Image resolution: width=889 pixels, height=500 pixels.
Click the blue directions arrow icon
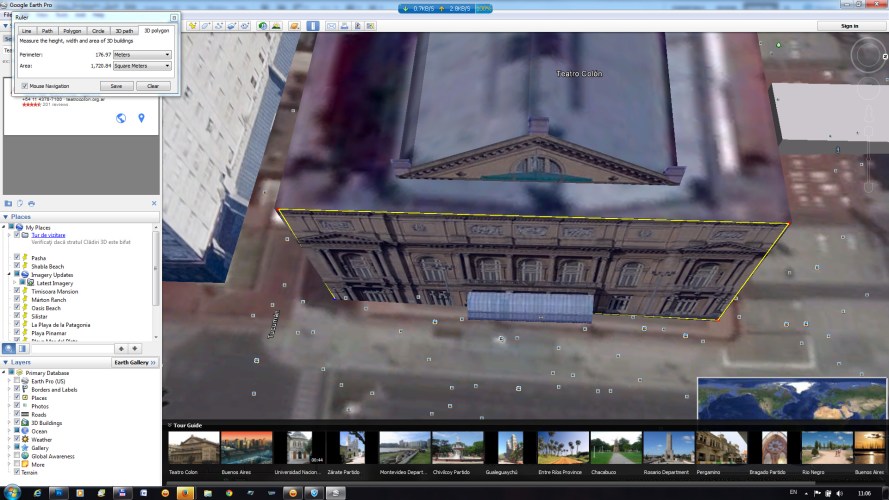[141, 119]
